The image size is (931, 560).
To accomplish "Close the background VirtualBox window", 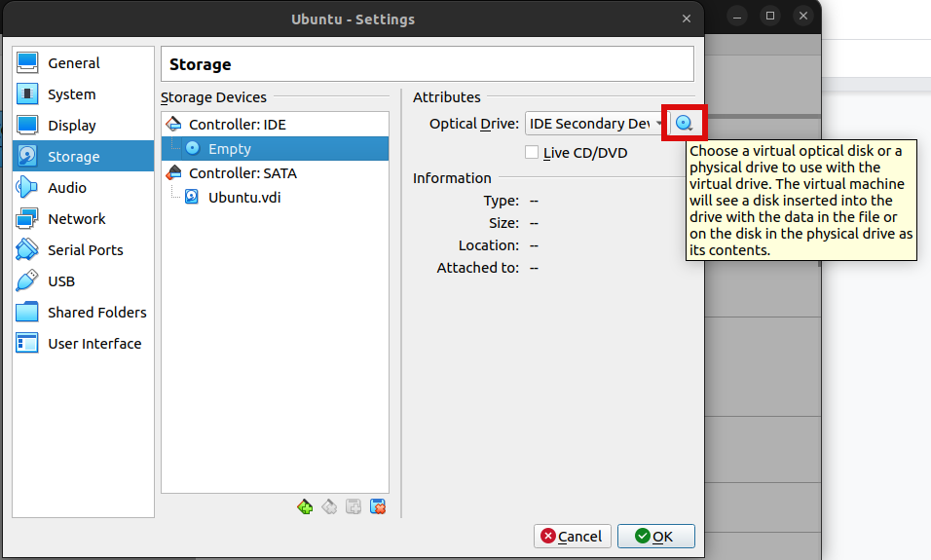I will click(x=803, y=16).
